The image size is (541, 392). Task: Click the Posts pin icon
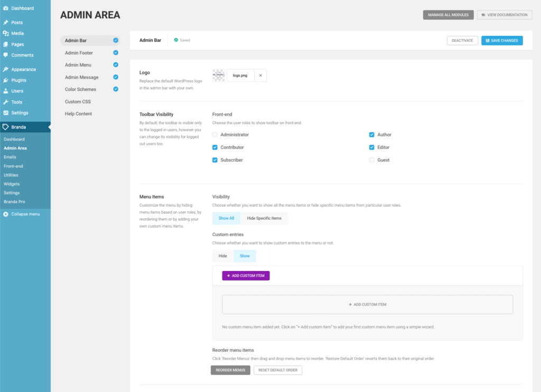point(5,22)
